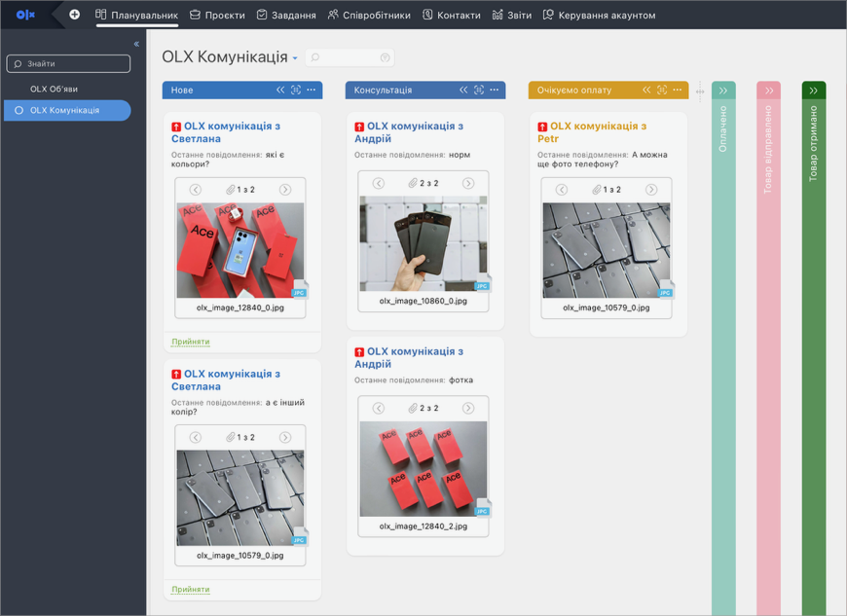Previous attachment on Petr card
The width and height of the screenshot is (847, 616).
562,190
